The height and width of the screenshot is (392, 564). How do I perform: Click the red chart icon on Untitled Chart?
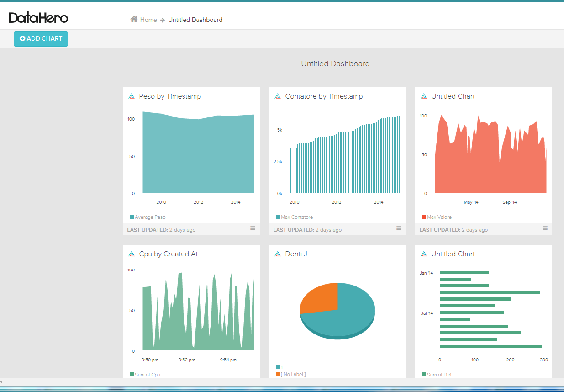(424, 96)
